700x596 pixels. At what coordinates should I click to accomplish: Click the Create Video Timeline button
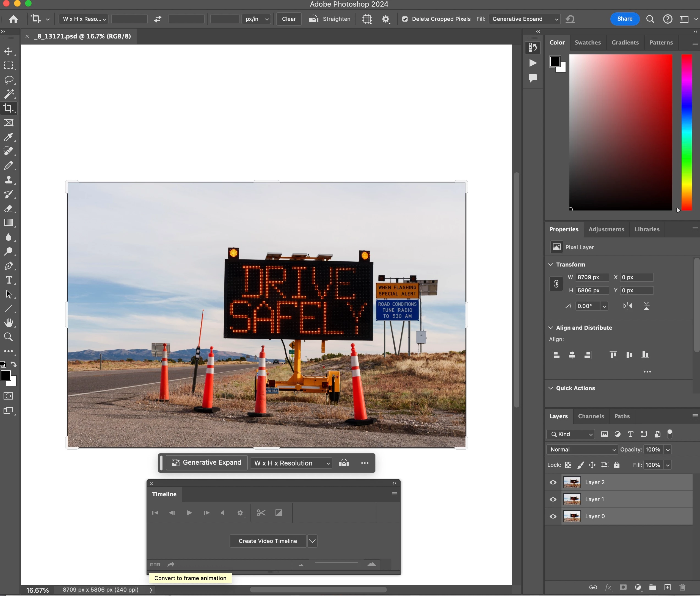(268, 541)
